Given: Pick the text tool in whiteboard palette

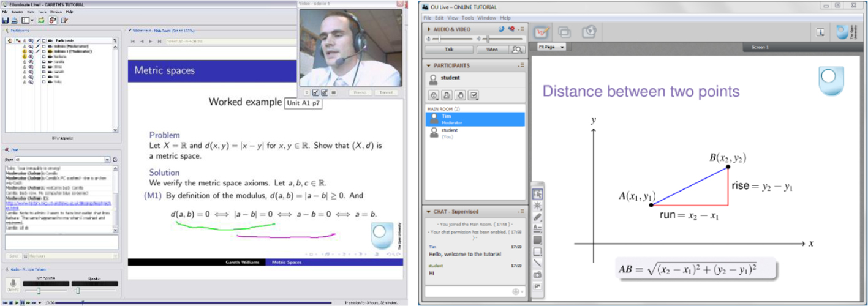Looking at the screenshot, I should coord(537,228).
